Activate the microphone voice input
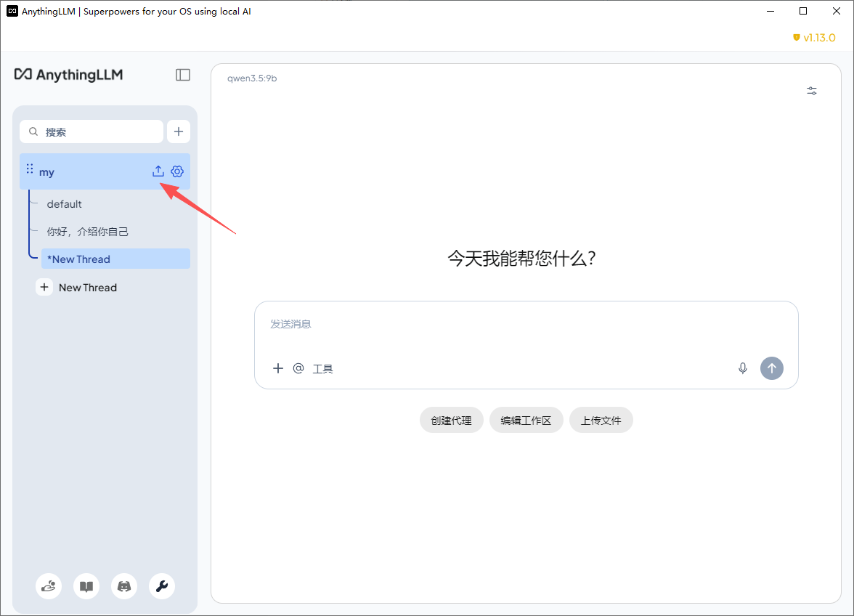The image size is (854, 616). click(742, 368)
